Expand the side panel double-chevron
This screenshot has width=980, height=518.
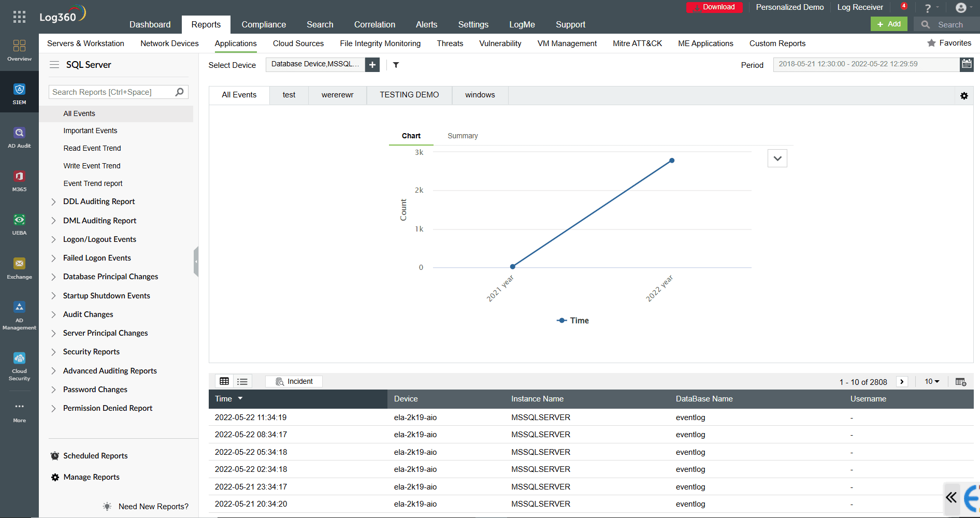[952, 498]
